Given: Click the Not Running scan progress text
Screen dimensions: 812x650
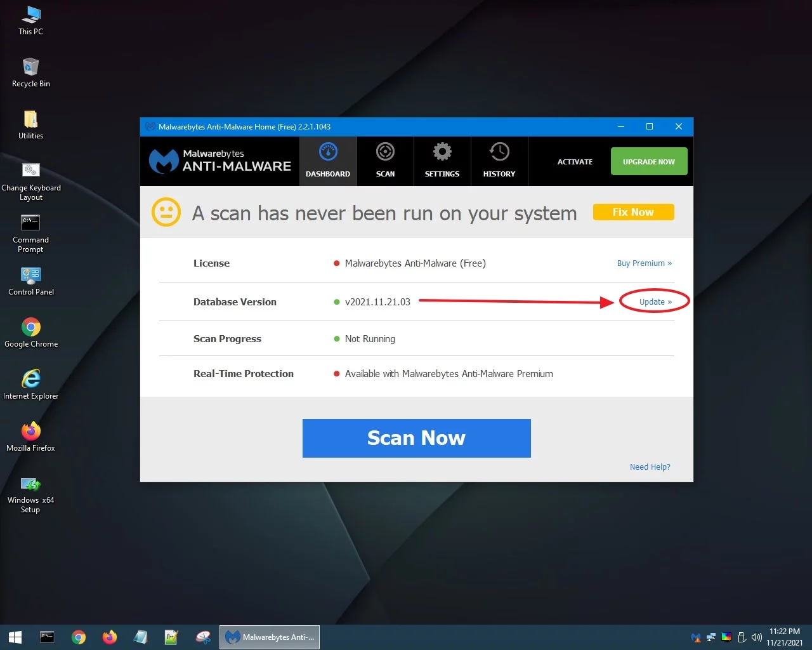Looking at the screenshot, I should [x=370, y=339].
